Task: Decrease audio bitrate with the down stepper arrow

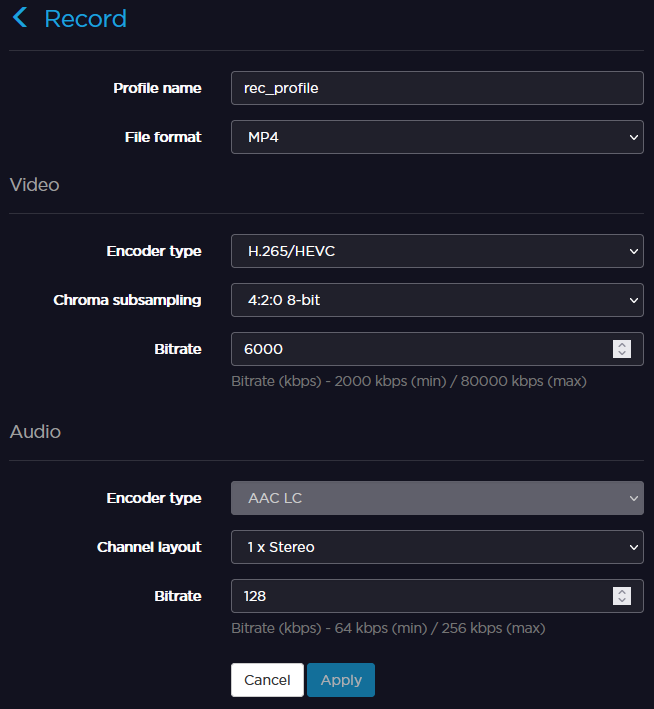Action: click(x=622, y=601)
